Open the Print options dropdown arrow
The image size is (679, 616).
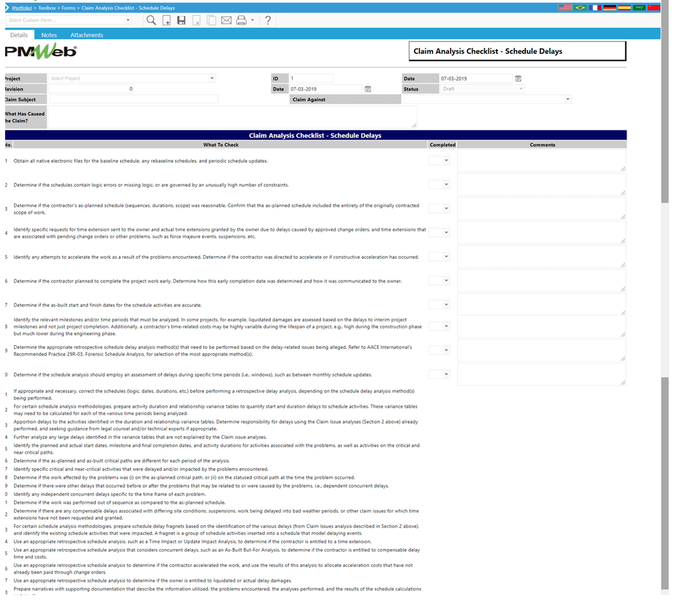pos(253,20)
